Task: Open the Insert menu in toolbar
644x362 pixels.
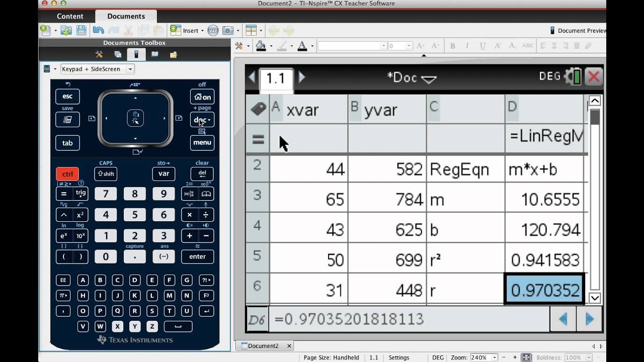Action: click(187, 30)
